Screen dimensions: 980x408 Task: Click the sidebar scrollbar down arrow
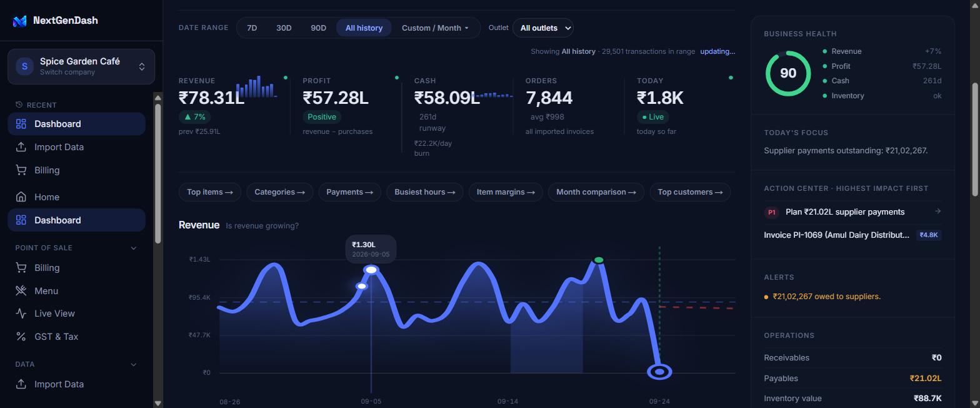coord(157,403)
